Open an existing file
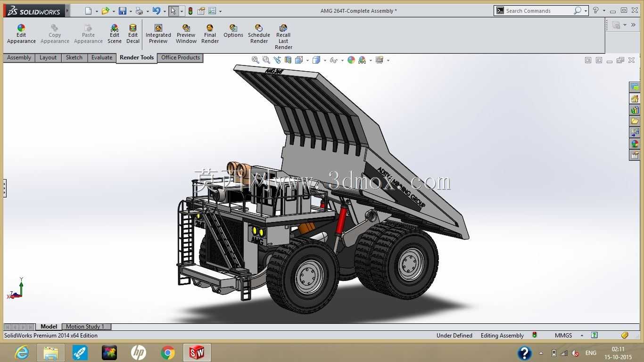The width and height of the screenshot is (644, 362). pos(105,11)
